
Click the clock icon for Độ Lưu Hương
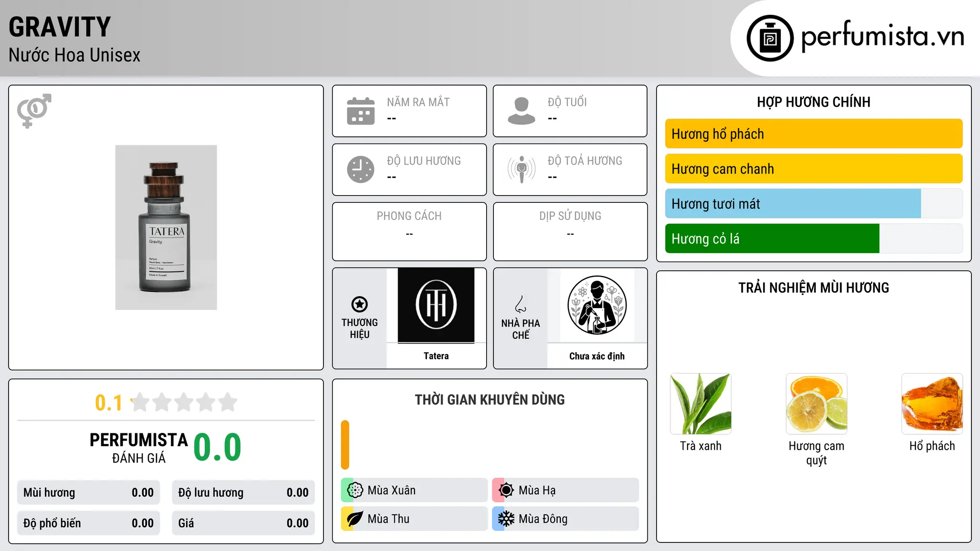(x=361, y=169)
